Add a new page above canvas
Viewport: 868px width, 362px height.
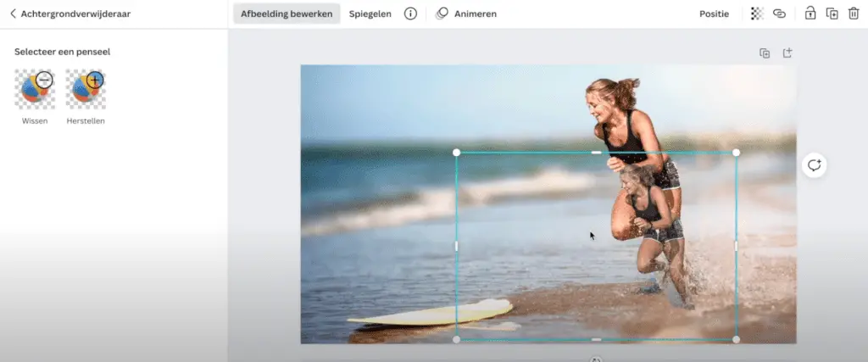787,53
